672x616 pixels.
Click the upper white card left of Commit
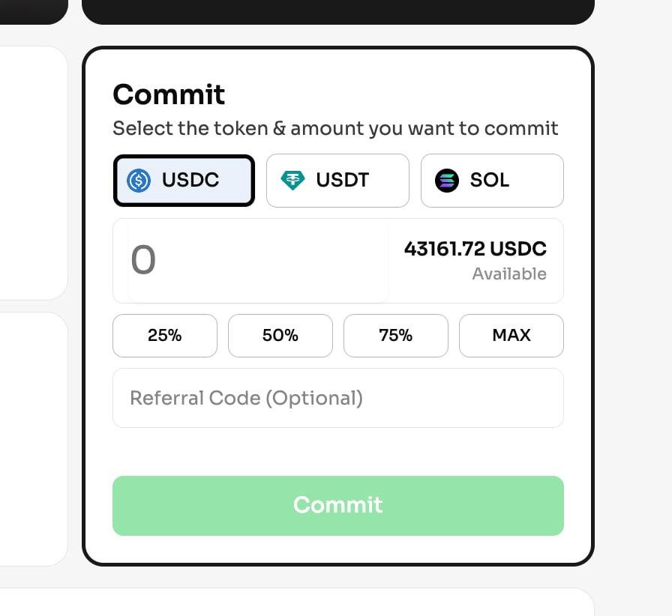(33, 172)
